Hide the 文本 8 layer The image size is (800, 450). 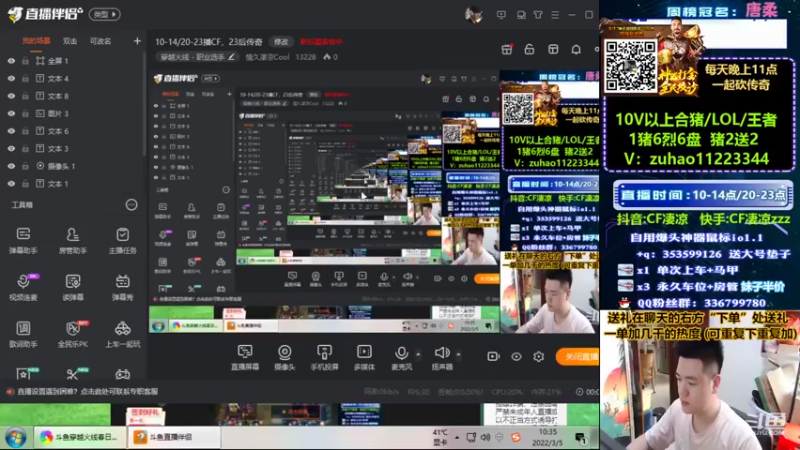(x=11, y=96)
